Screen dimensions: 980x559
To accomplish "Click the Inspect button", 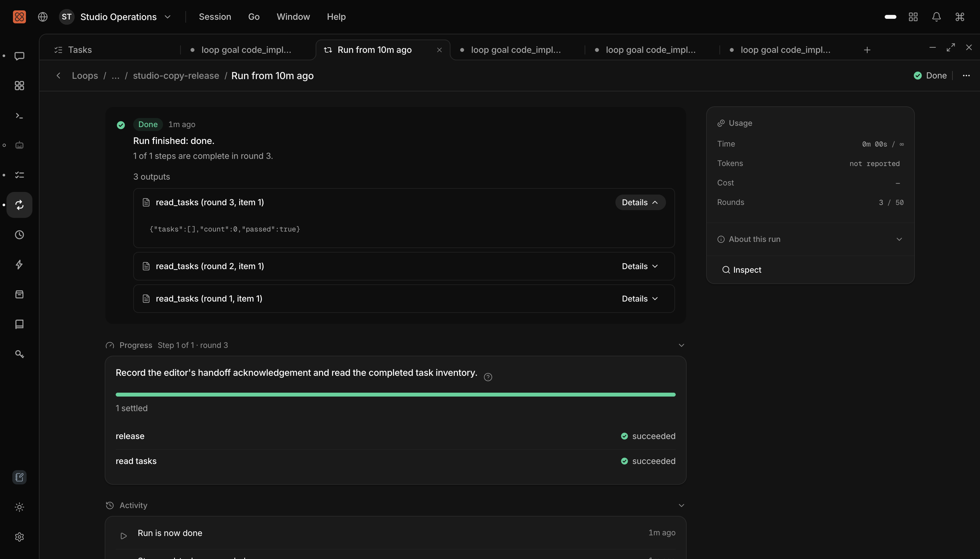I will coord(742,270).
